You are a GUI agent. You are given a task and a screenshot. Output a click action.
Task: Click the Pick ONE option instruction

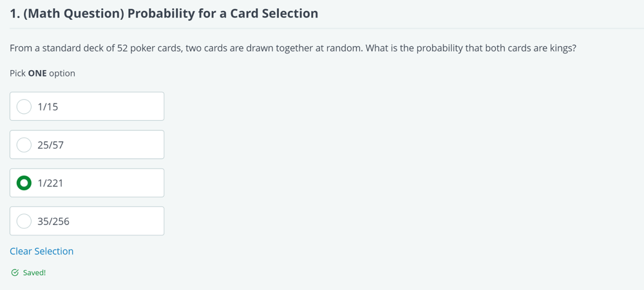[x=43, y=73]
